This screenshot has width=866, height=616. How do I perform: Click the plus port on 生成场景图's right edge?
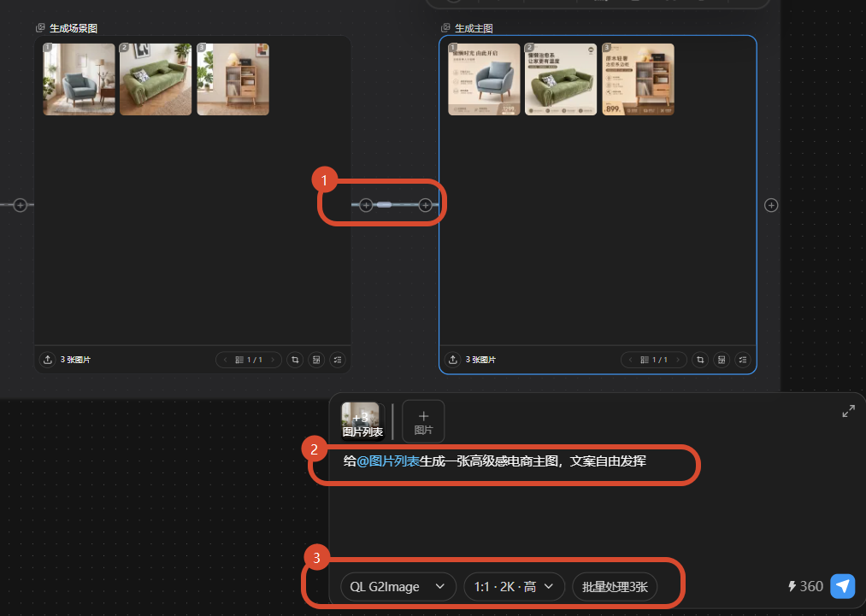pyautogui.click(x=366, y=205)
